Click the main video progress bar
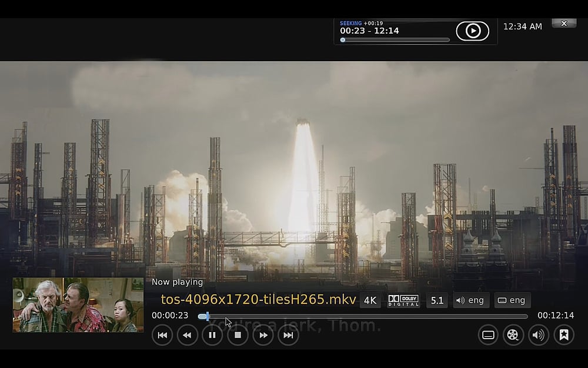This screenshot has height=368, width=588. point(363,316)
